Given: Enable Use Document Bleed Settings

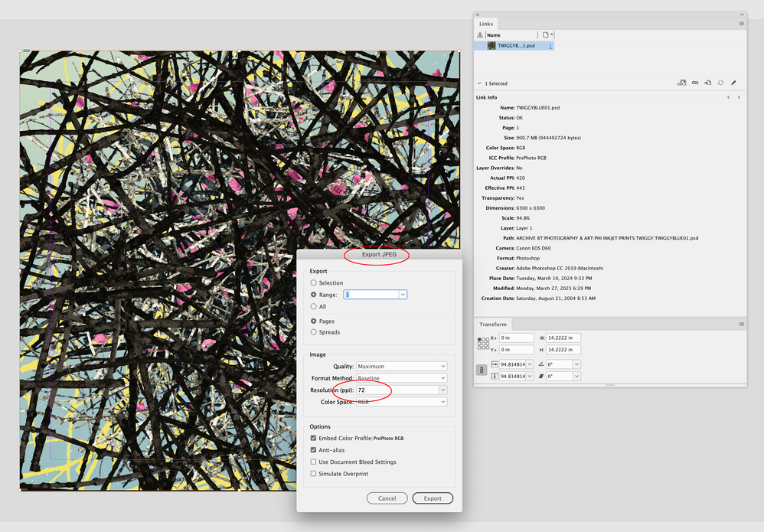Looking at the screenshot, I should 313,462.
